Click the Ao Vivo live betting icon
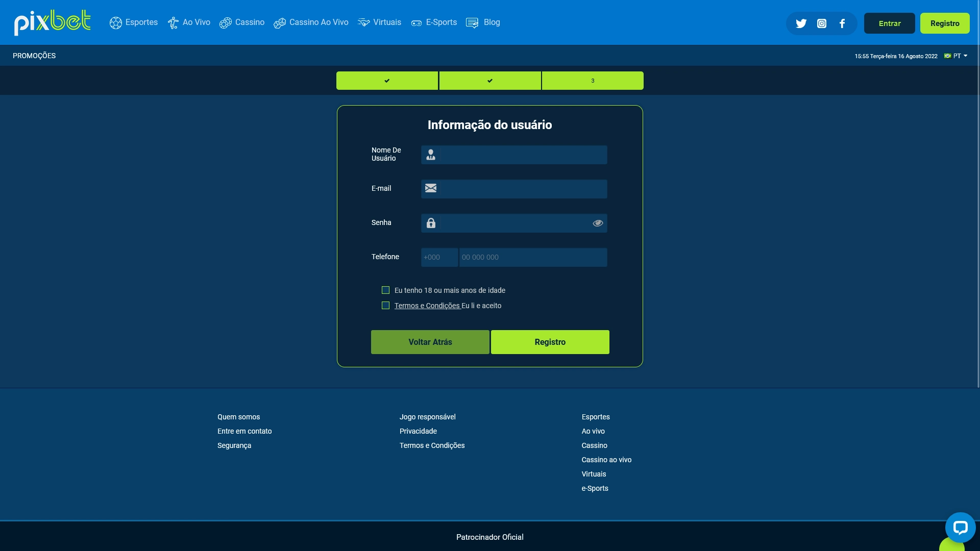This screenshot has width=980, height=551. [173, 22]
